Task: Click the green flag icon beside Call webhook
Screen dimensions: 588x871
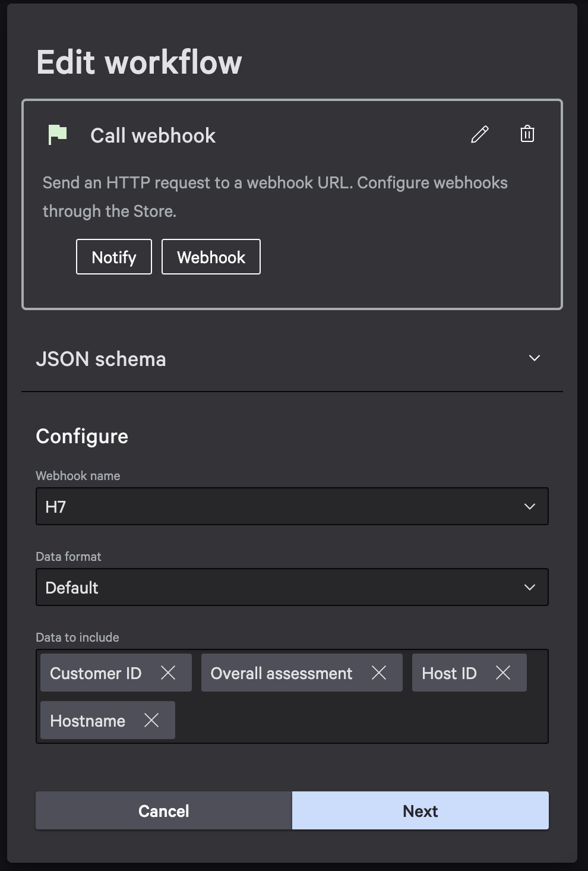Action: (58, 135)
